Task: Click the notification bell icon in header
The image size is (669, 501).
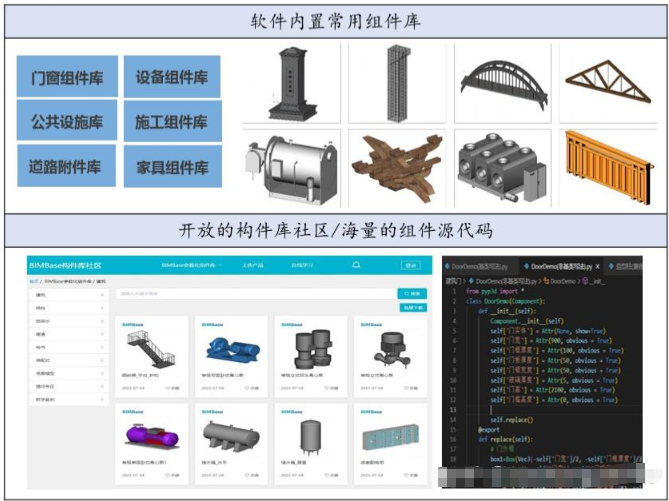Action: pos(355,266)
